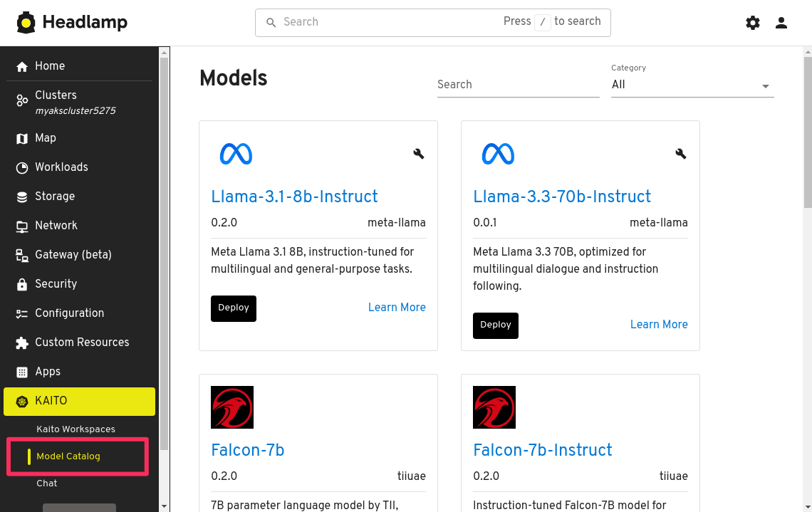Viewport: 812px width, 512px height.
Task: Deploy the Llama-3.1-8b-Instruct model
Action: coord(234,308)
